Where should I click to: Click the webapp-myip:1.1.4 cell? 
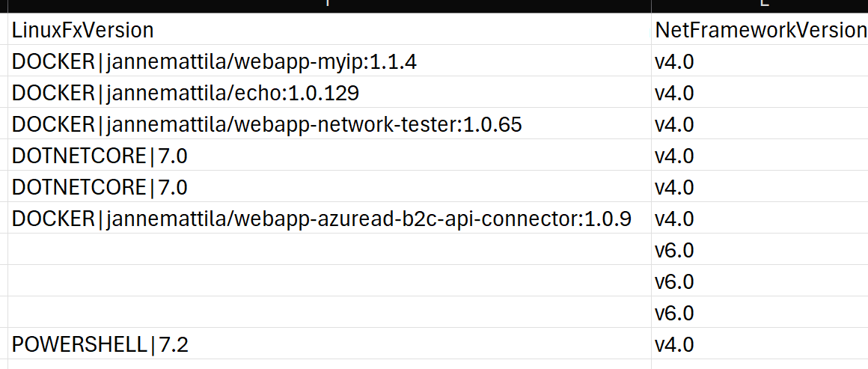click(329, 61)
